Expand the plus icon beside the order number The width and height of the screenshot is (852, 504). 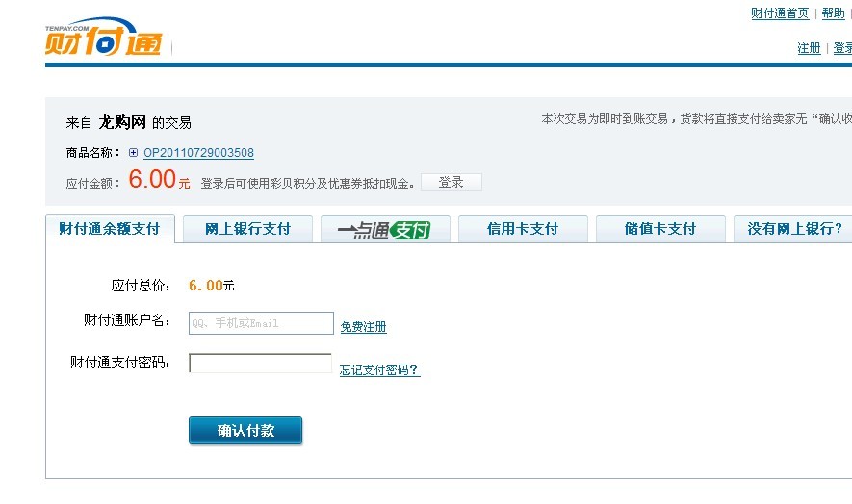(133, 153)
